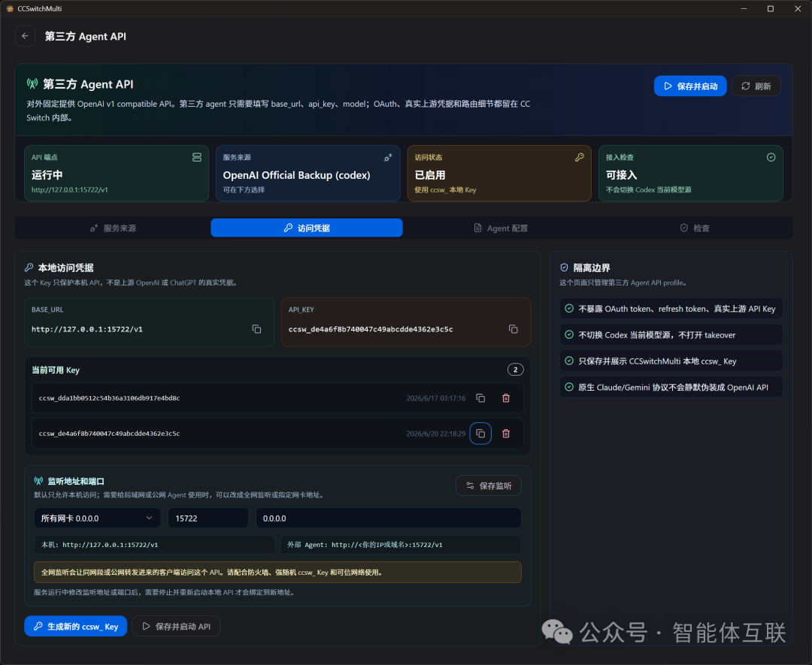
Task: Close the CCSwitchMulti window
Action: [798, 9]
